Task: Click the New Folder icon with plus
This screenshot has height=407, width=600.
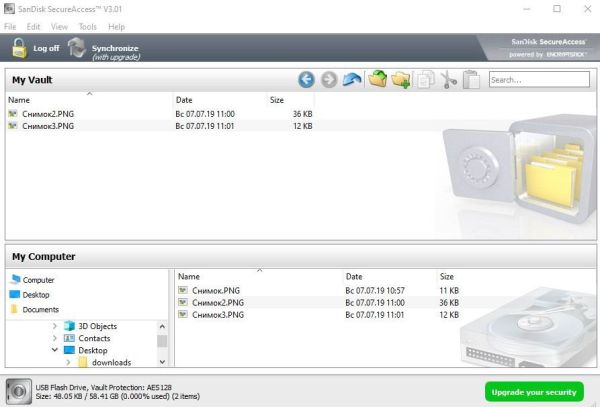Action: pos(402,79)
